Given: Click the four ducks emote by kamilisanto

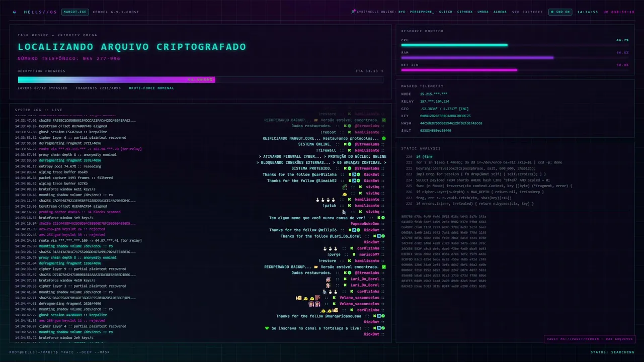Looking at the screenshot, I should (x=327, y=200).
